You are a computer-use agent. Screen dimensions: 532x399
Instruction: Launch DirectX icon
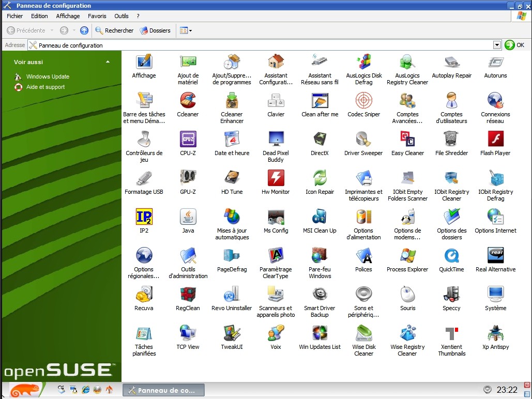[x=320, y=139]
